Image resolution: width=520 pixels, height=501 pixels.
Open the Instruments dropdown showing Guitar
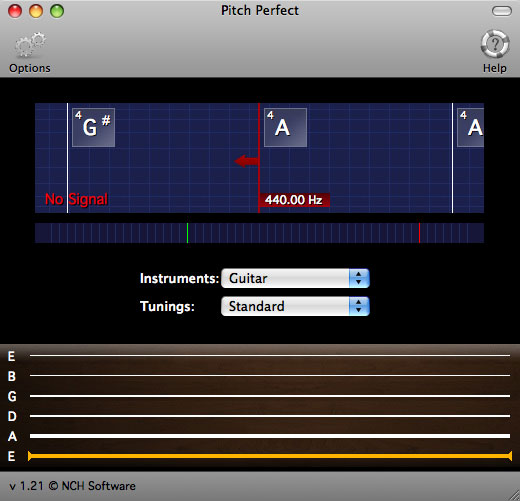click(x=295, y=278)
